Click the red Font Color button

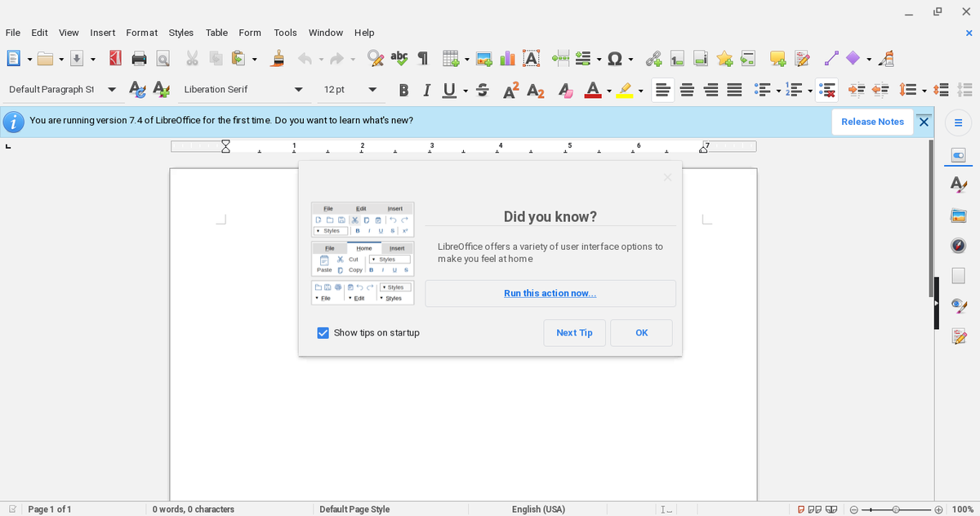coord(591,90)
